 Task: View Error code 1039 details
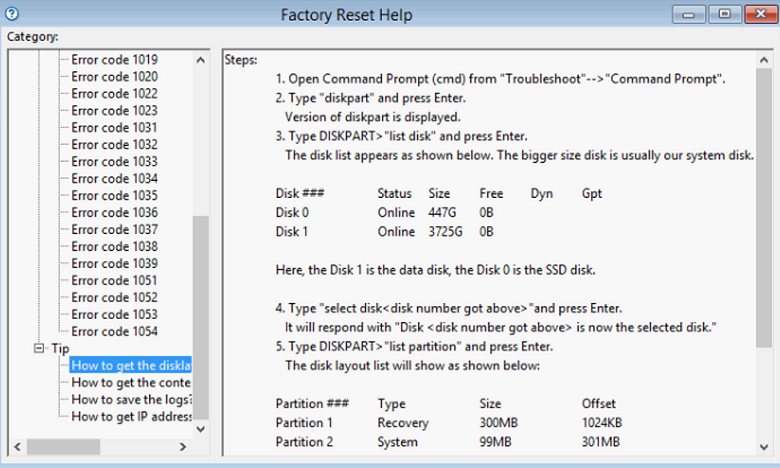click(x=114, y=263)
